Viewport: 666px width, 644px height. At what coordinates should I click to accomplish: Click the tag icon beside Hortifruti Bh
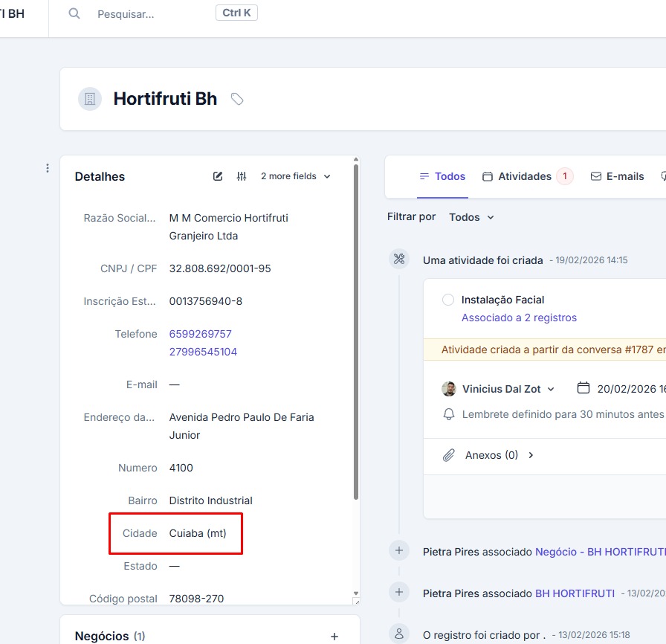coord(237,99)
